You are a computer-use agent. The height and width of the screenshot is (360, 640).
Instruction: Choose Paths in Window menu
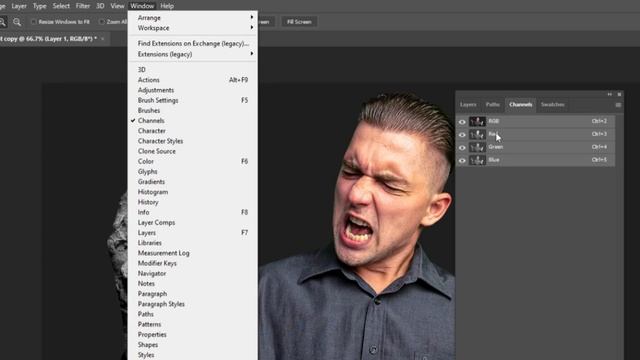click(x=193, y=314)
